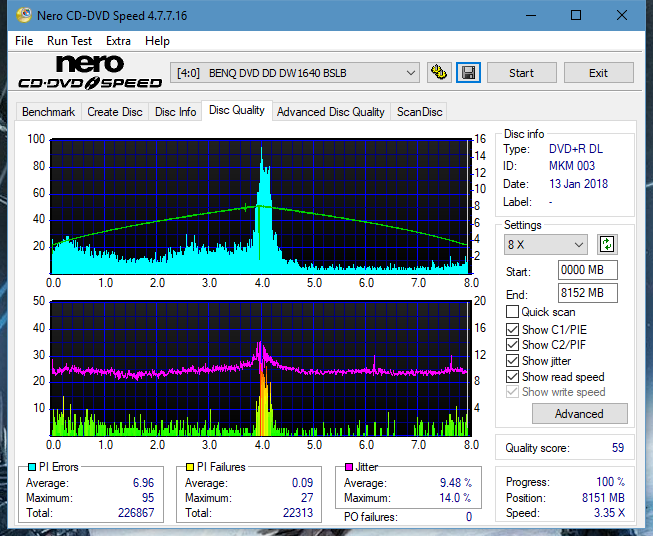Click the cyan PI Errors legend swatch
Screen dimensions: 653x536
[32, 467]
